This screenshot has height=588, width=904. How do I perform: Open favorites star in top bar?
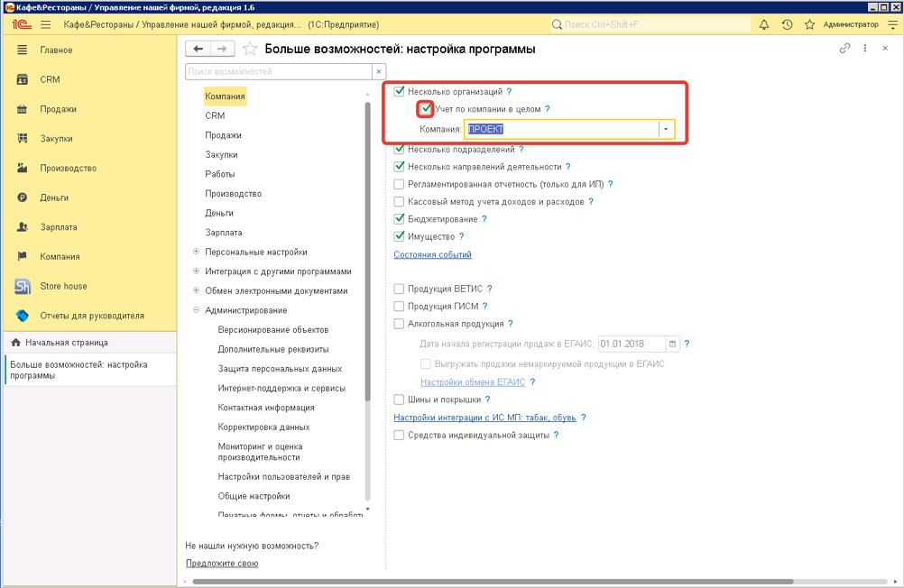point(809,24)
